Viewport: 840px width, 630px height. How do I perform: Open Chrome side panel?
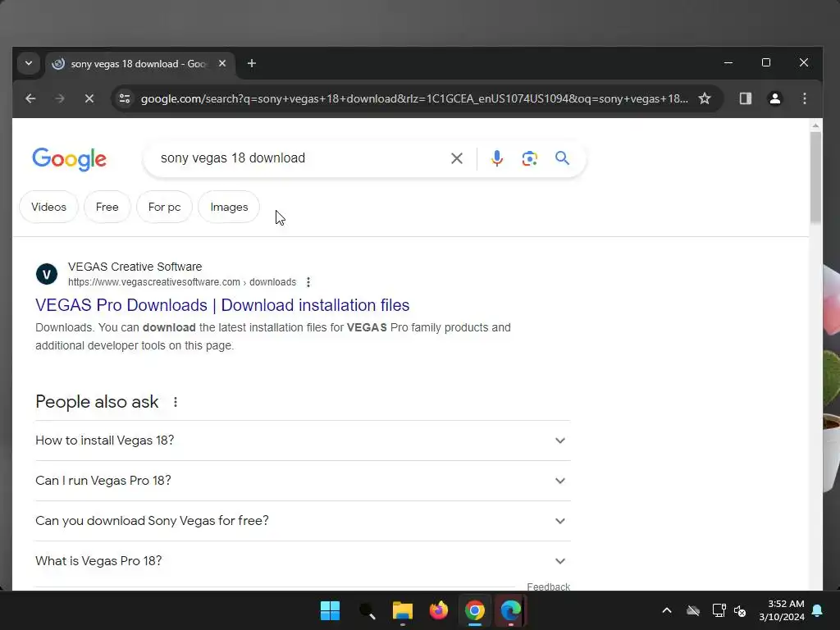coord(745,98)
